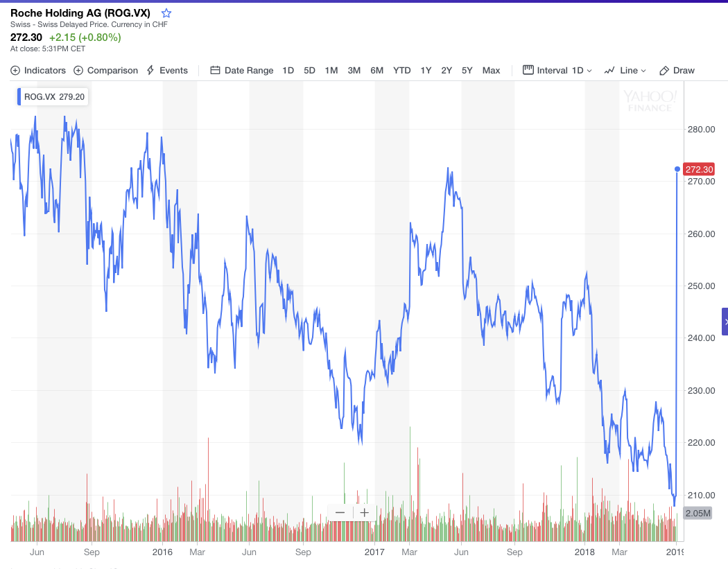Viewport: 728px width, 569px height.
Task: Click the Roche Holding AG (ROG.VX) title
Action: point(80,13)
